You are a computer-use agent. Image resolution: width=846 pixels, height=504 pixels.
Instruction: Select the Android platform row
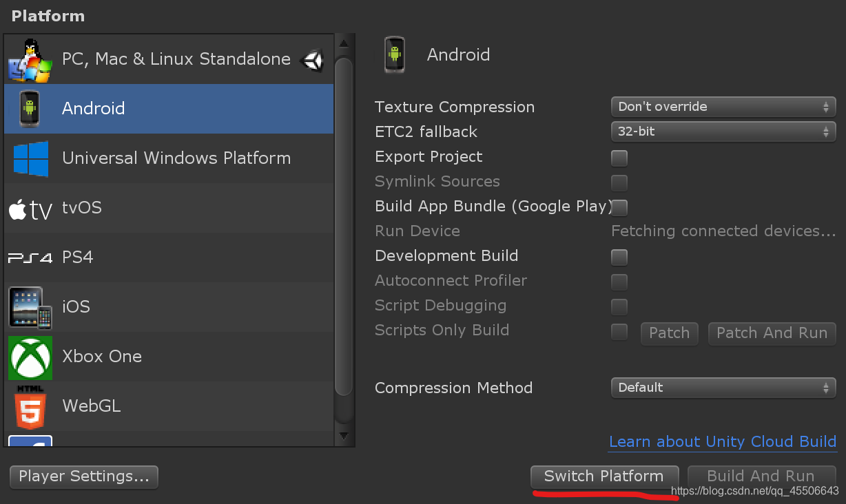click(169, 109)
